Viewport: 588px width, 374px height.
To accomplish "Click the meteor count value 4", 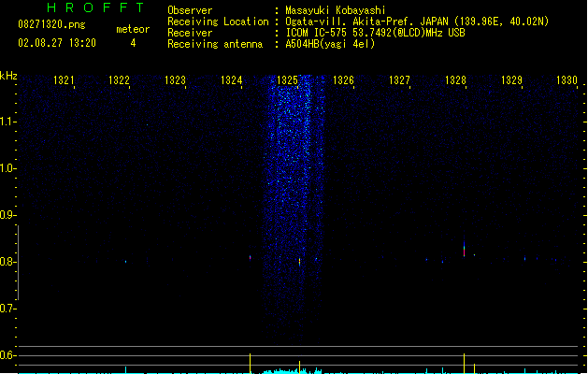I will pyautogui.click(x=133, y=43).
